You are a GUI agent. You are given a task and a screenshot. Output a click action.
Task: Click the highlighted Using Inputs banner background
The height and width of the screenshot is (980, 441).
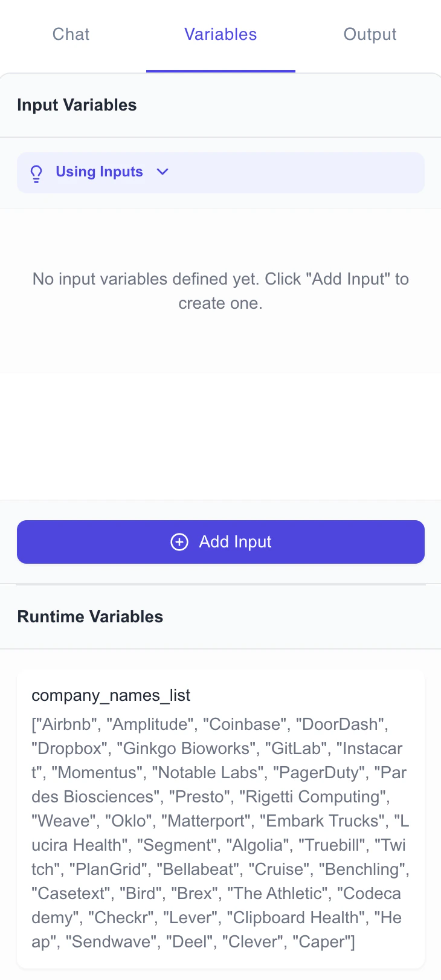coord(302,172)
